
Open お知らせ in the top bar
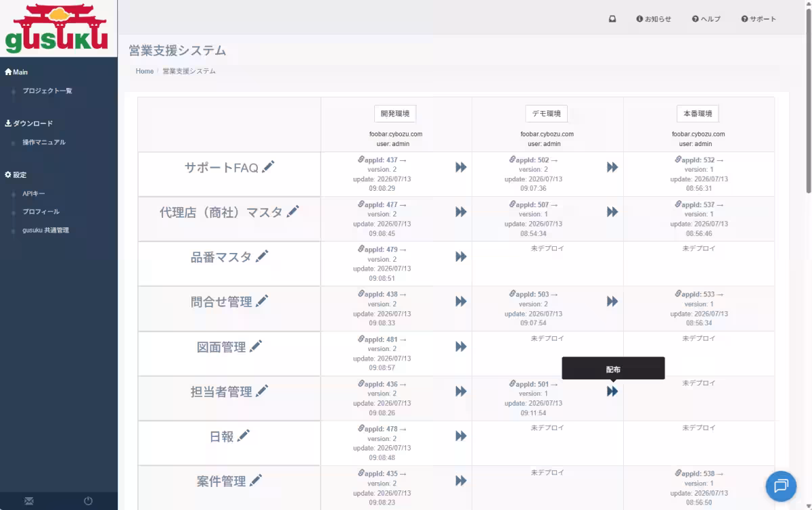tap(654, 19)
